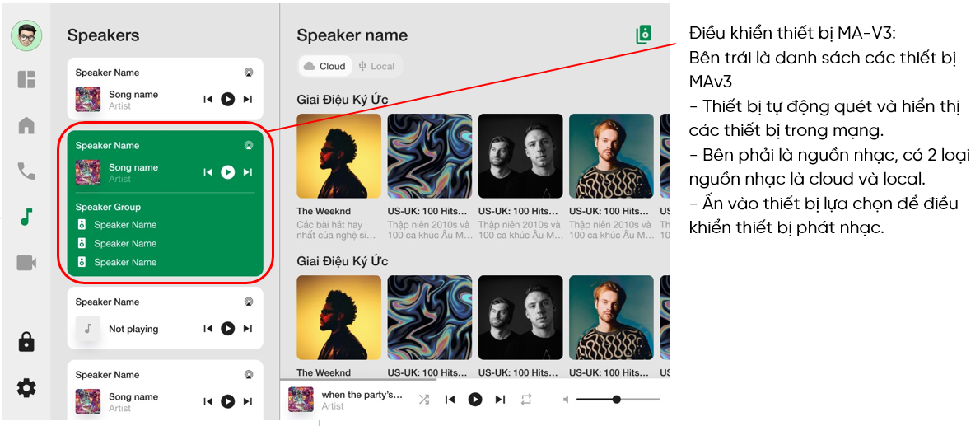The height and width of the screenshot is (426, 980).
Task: Adjust the volume slider in player bar
Action: pos(618,399)
